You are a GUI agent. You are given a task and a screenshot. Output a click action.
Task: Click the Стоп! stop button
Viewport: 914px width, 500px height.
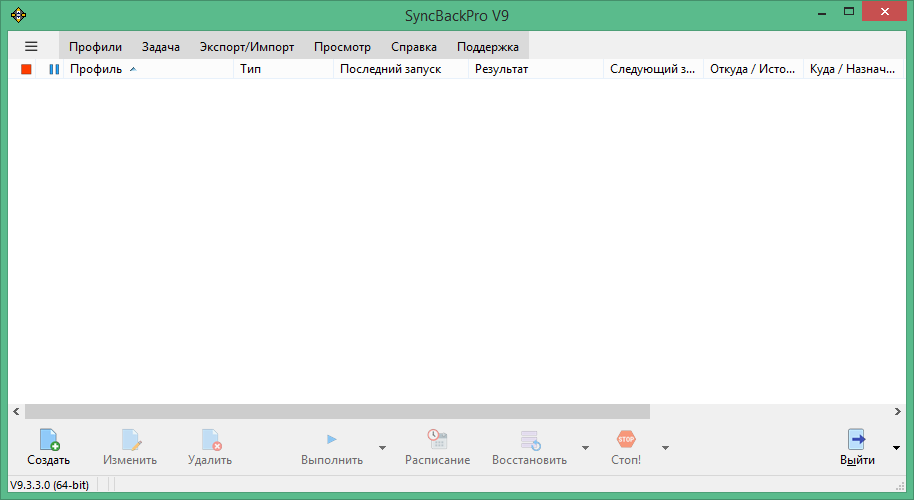tap(626, 448)
